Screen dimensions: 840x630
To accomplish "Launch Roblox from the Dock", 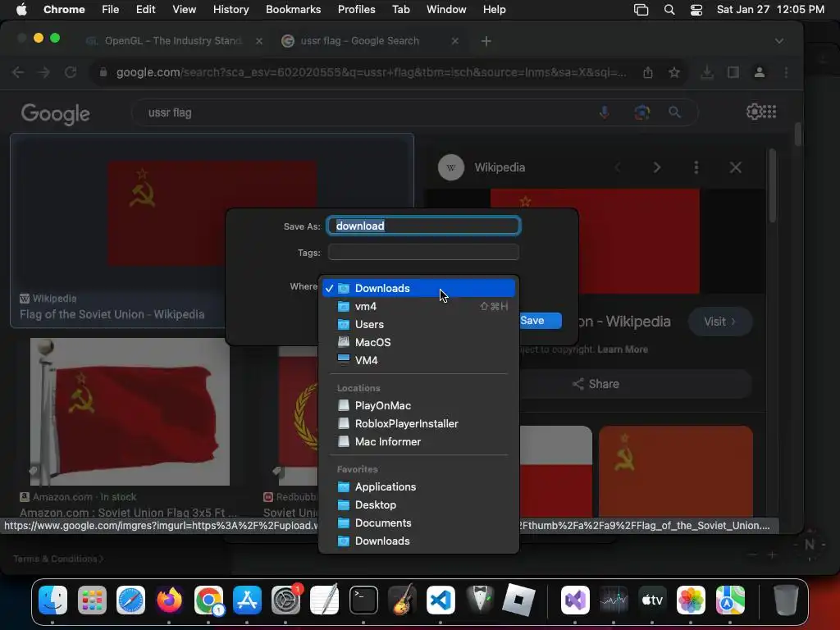I will pos(518,600).
